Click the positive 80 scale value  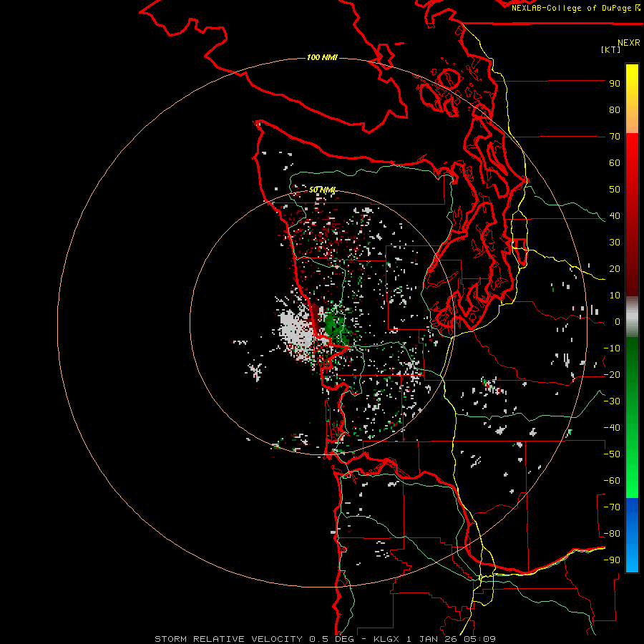pos(615,110)
